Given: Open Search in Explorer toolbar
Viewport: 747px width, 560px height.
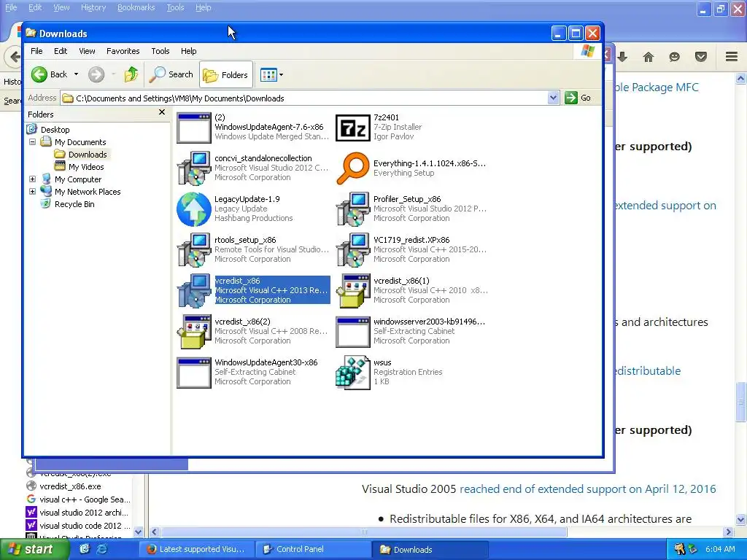Looking at the screenshot, I should point(171,74).
